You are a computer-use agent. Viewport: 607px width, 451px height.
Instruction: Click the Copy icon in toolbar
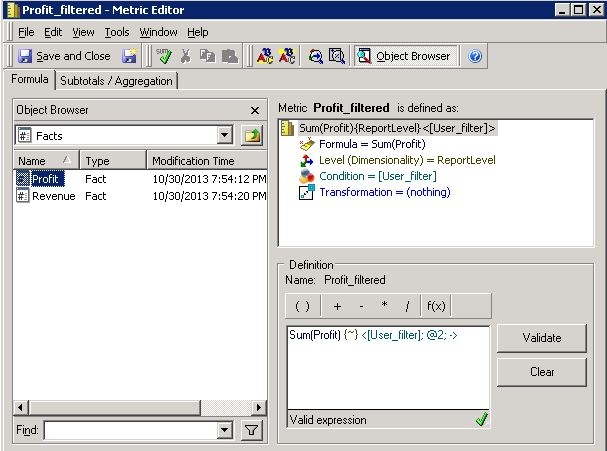(x=207, y=57)
